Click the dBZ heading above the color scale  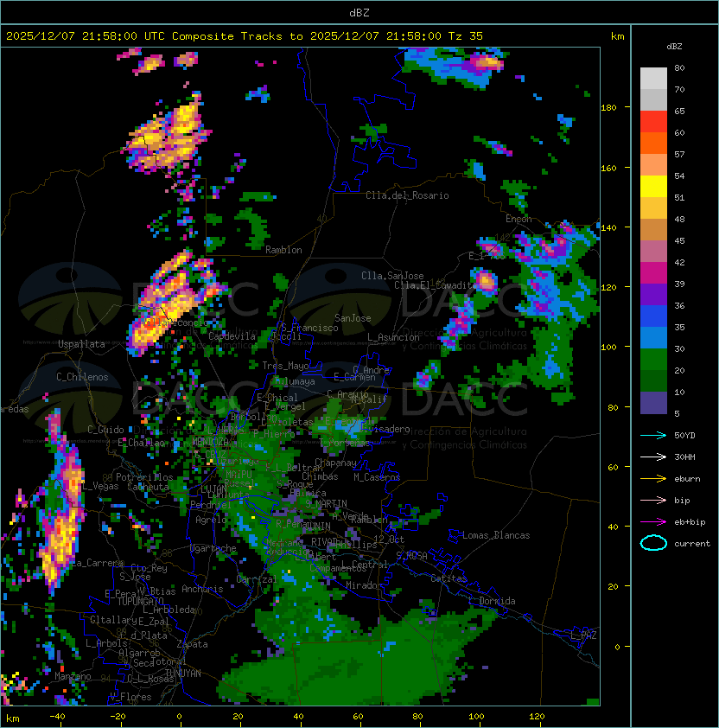point(674,47)
